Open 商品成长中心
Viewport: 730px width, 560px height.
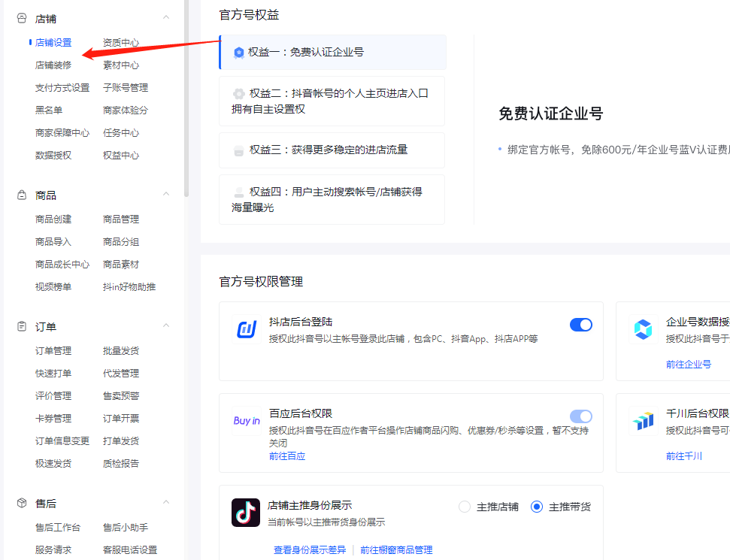[x=62, y=265]
